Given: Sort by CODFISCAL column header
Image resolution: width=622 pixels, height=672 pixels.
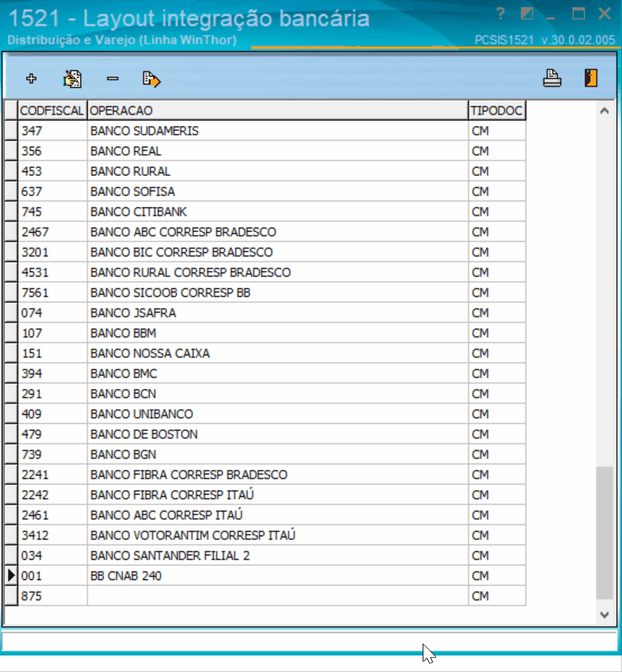Looking at the screenshot, I should point(52,111).
